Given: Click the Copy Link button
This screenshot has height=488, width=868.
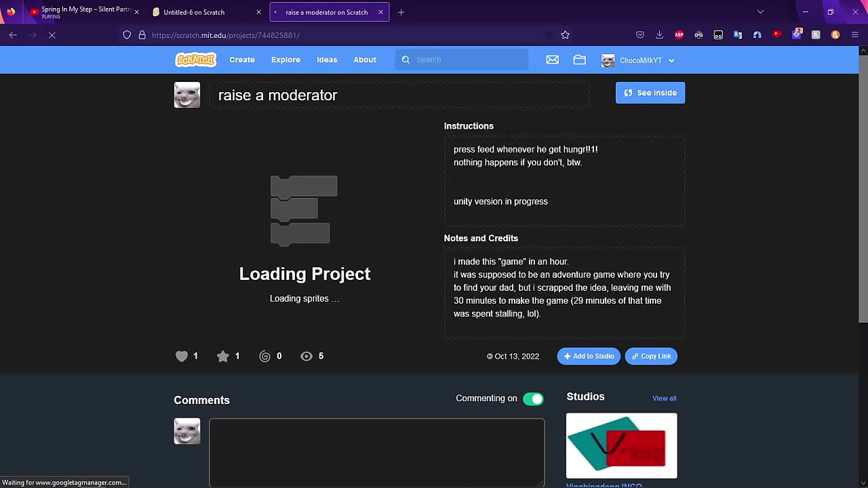Looking at the screenshot, I should click(x=650, y=356).
